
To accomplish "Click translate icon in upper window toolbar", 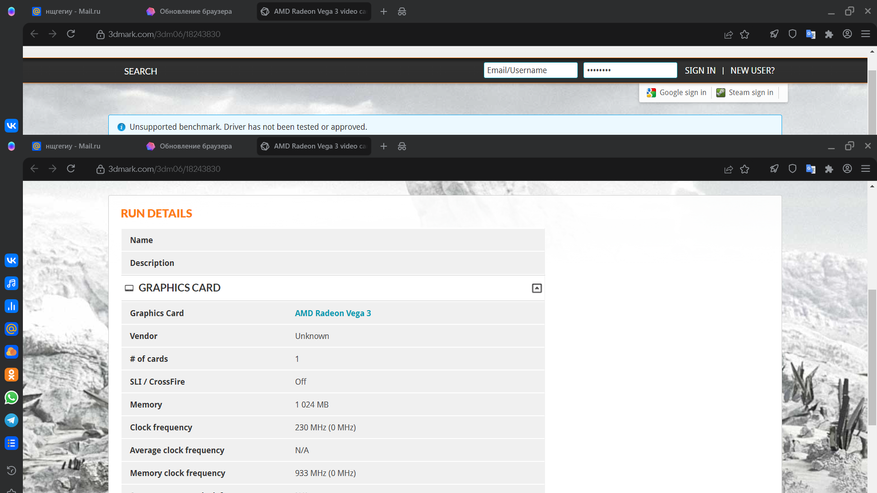I will (810, 34).
